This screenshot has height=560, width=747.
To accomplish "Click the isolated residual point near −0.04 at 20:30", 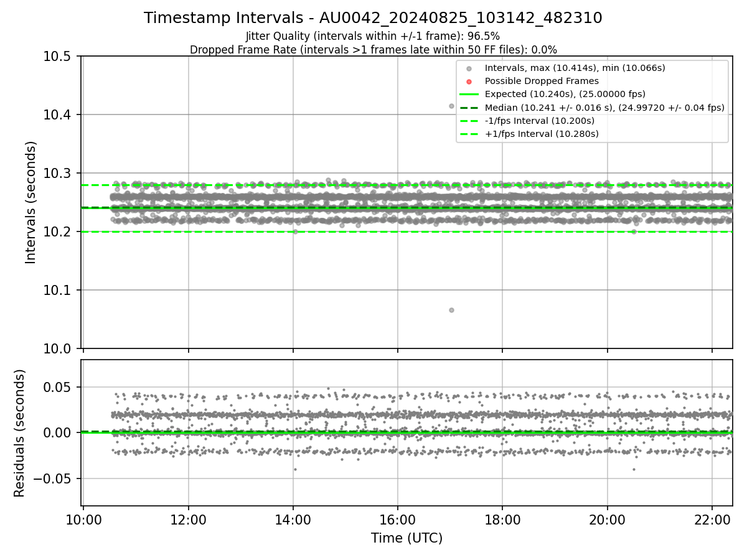I will pos(634,469).
